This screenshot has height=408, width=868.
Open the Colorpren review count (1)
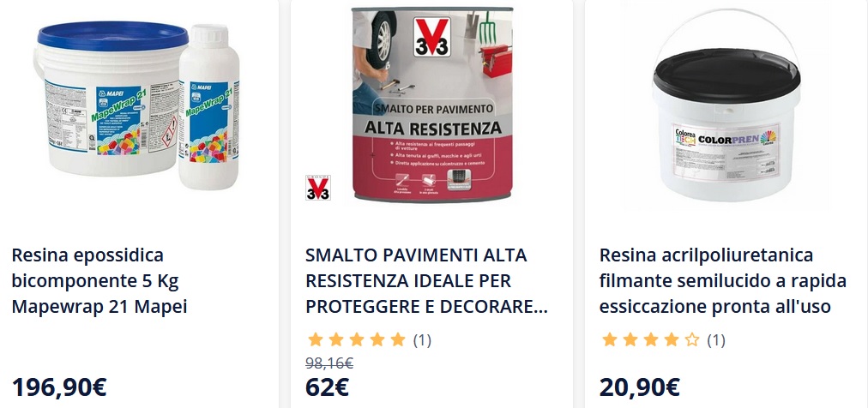tap(716, 340)
